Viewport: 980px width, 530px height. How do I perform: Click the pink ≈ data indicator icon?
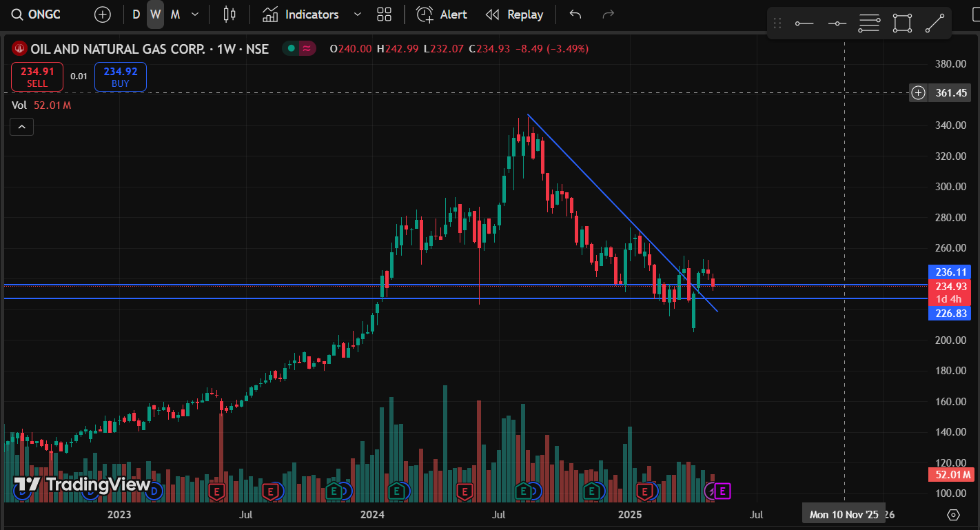click(x=307, y=49)
